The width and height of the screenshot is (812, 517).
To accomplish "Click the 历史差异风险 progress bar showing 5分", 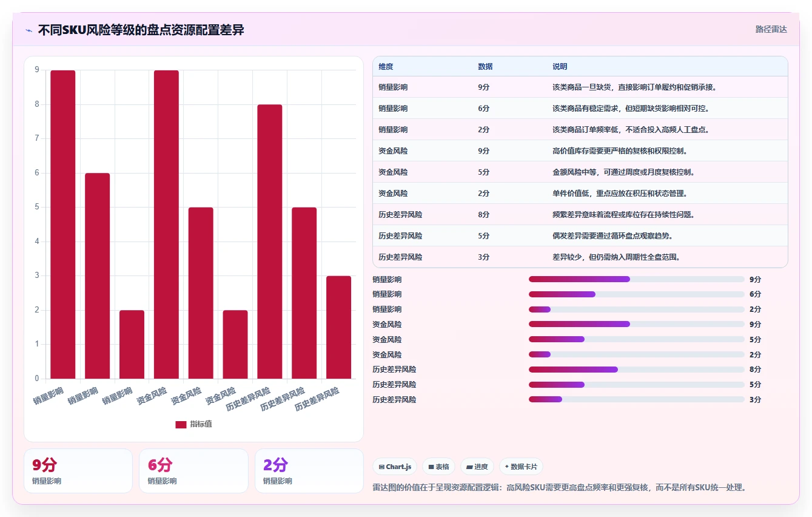I will click(x=637, y=384).
